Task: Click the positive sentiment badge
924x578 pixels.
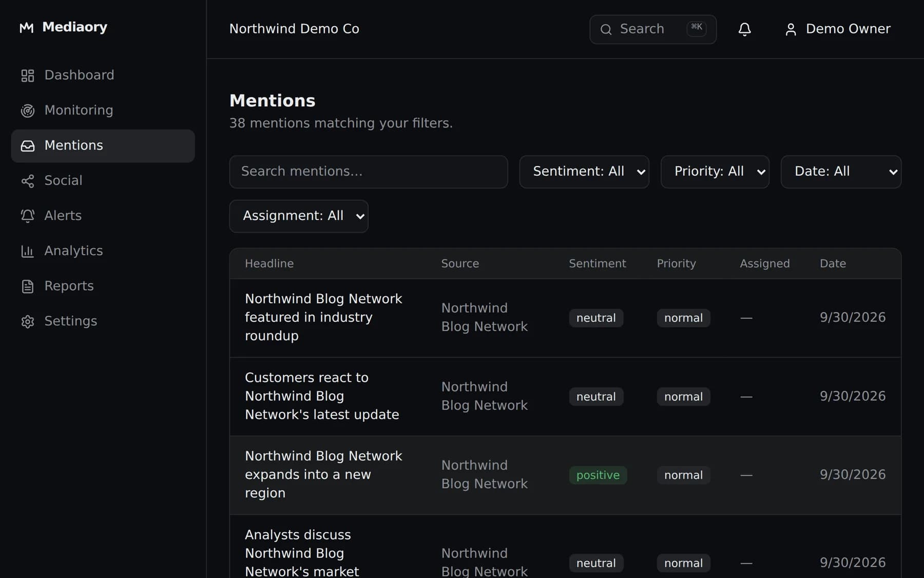Action: click(598, 475)
